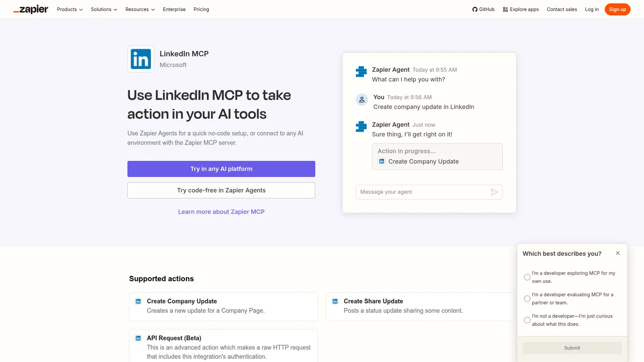Viewport: 644px width, 362px height.
Task: Click 'Which best describes you?' survey heading
Action: coord(562,254)
